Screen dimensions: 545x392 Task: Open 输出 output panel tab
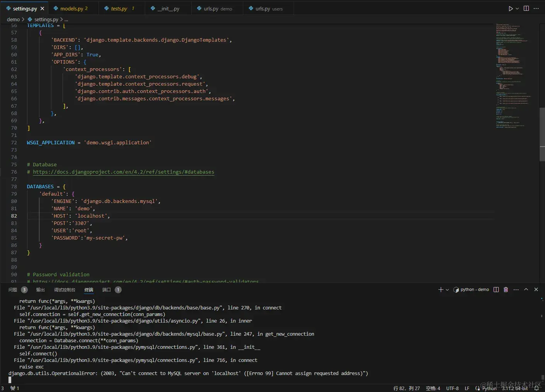coord(41,290)
